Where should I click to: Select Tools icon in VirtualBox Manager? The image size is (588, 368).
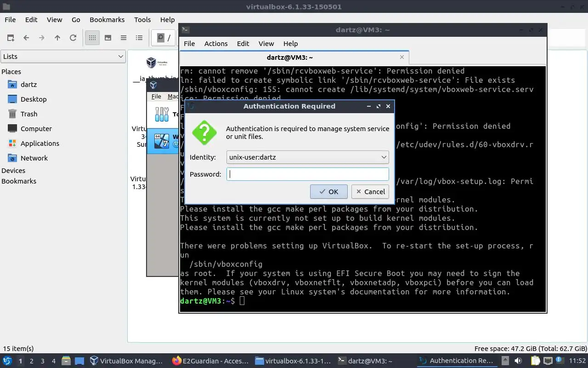[162, 114]
